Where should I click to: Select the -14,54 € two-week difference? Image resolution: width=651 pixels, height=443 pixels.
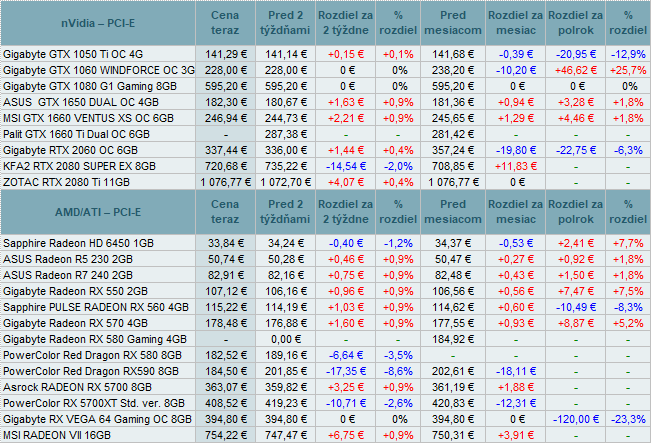(x=346, y=166)
